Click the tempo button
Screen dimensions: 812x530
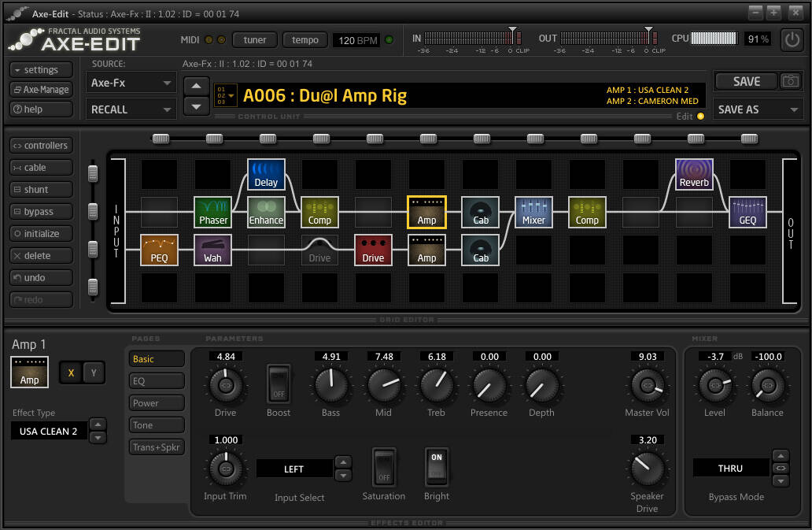click(305, 40)
